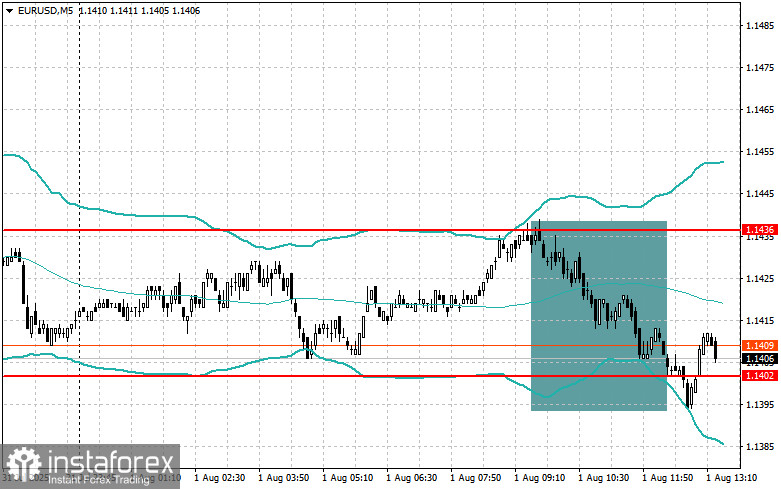Click the 1.1475 price scale value
The width and height of the screenshot is (781, 489).
click(760, 67)
